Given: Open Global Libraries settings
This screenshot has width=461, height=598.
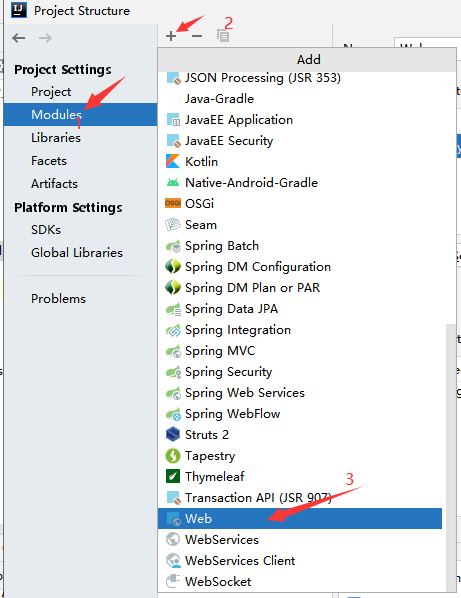Looking at the screenshot, I should [80, 252].
